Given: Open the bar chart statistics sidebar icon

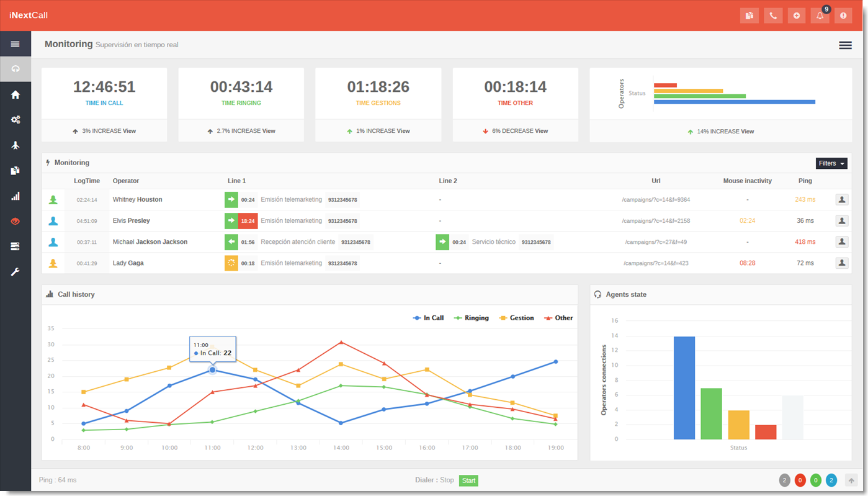Looking at the screenshot, I should click(16, 196).
